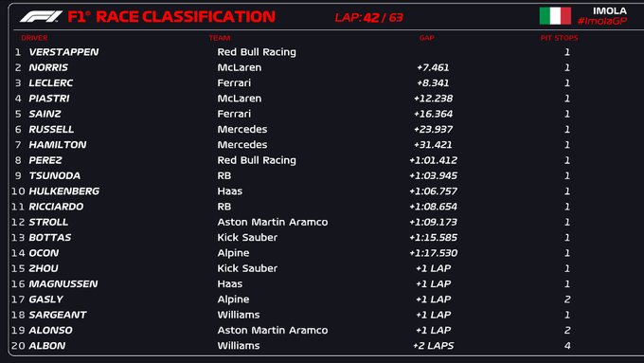
Task: Click the PIT STOPS column header
Action: [x=559, y=38]
